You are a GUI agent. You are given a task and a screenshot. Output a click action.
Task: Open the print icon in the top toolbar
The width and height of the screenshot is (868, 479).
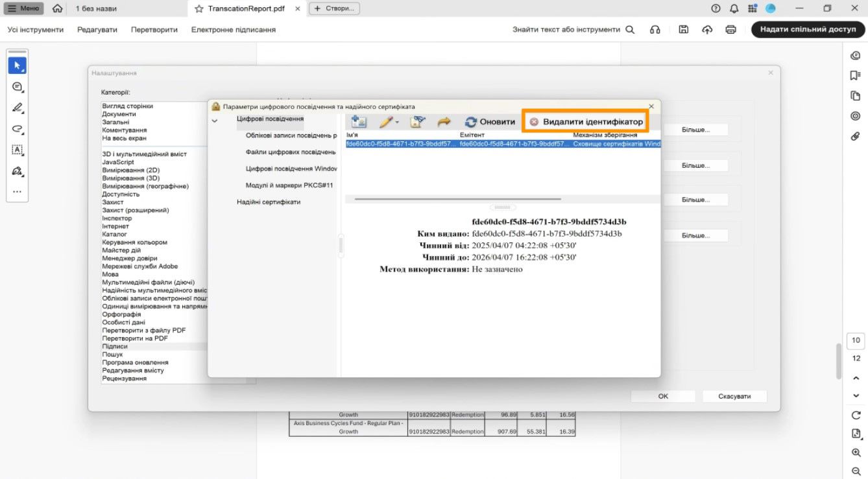coord(730,29)
